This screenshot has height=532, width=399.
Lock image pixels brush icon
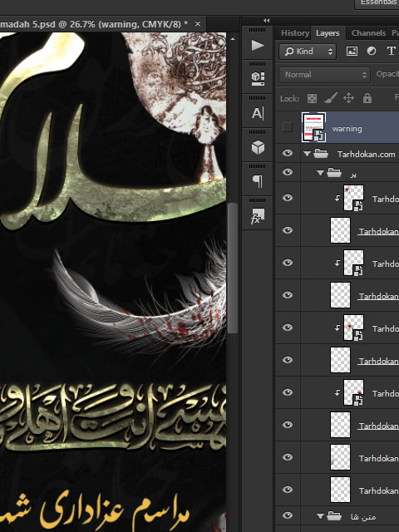pos(331,98)
